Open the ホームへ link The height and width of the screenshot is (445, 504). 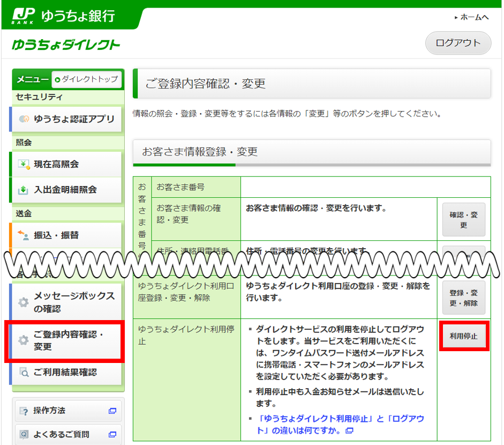(x=471, y=17)
